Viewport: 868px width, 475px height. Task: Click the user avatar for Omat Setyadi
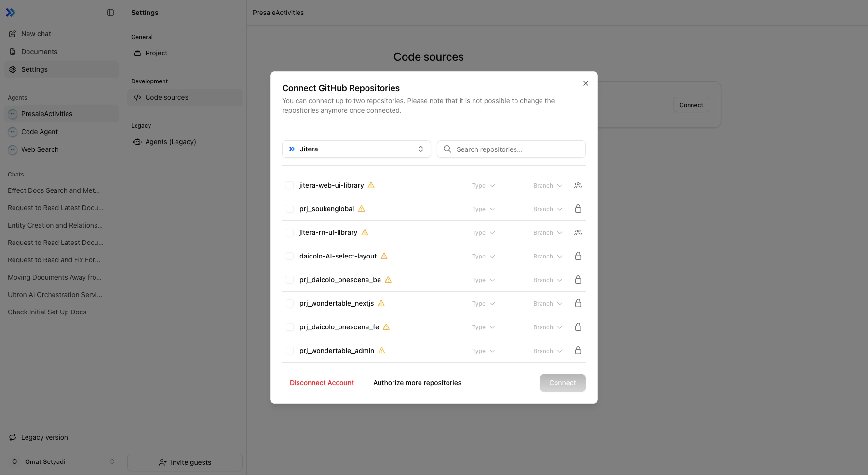[14, 461]
